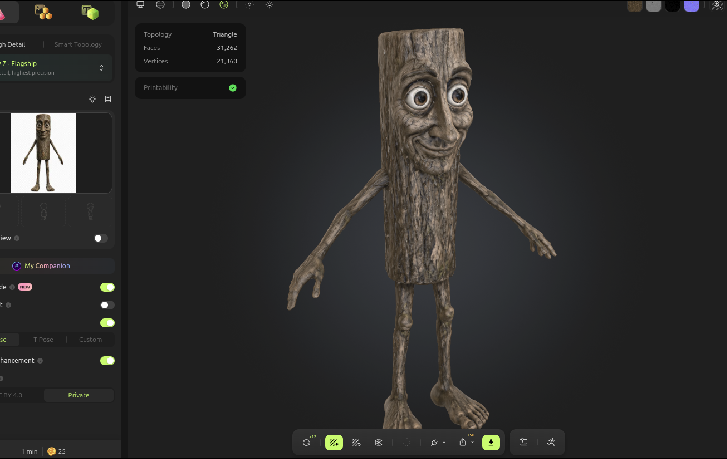The height and width of the screenshot is (459, 727).
Task: Click the green Printability check badge
Action: [x=233, y=88]
